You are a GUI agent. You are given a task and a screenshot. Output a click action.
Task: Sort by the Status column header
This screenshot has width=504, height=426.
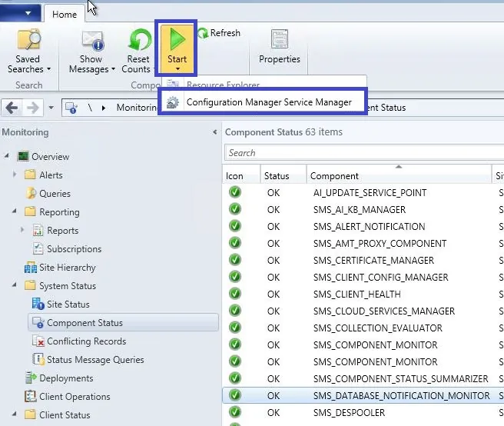point(283,175)
